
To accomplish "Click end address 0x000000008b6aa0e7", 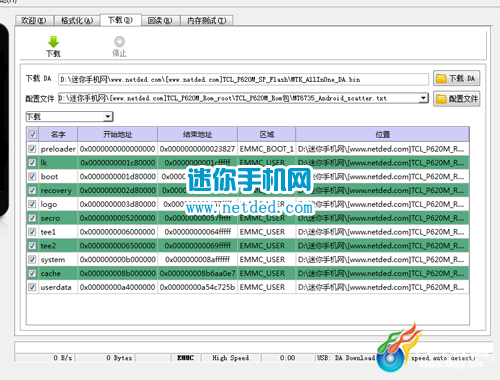I will (x=197, y=273).
